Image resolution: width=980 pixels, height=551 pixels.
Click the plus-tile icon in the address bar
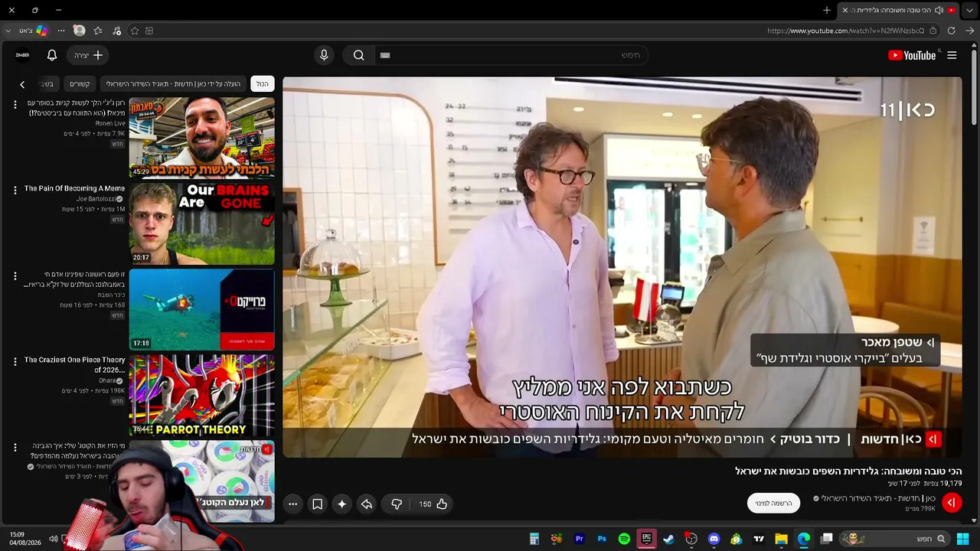(x=149, y=31)
